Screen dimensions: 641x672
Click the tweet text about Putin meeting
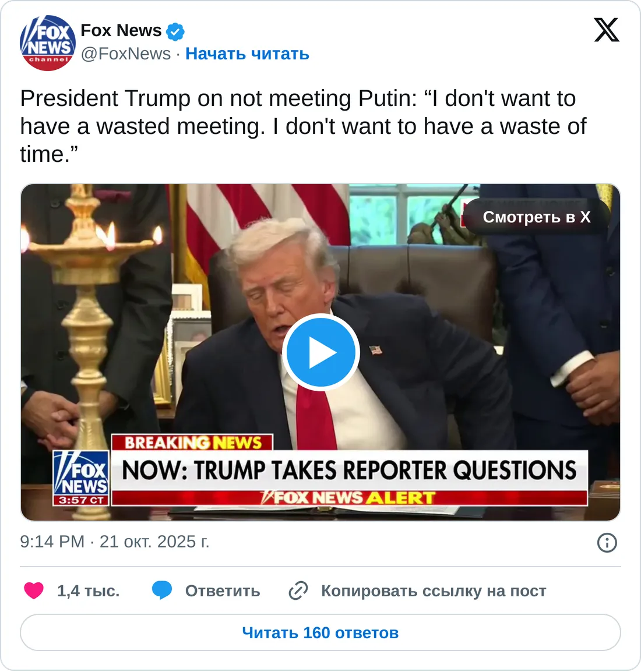303,126
